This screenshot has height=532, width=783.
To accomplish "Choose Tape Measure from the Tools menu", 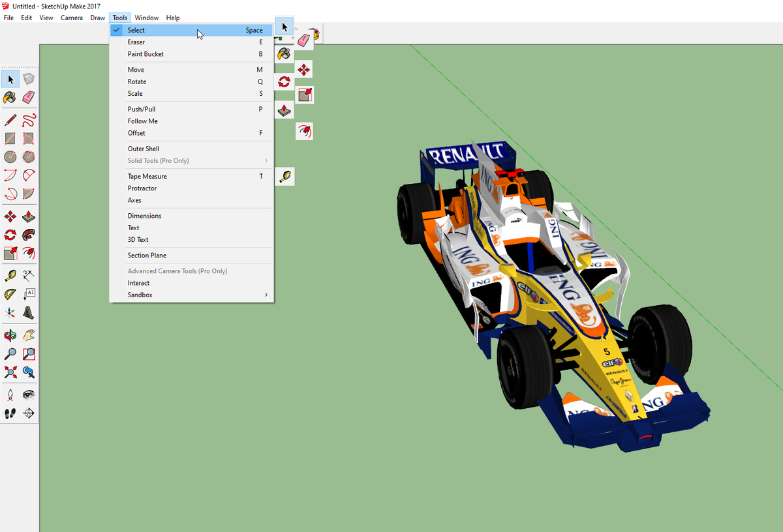I will (x=191, y=176).
